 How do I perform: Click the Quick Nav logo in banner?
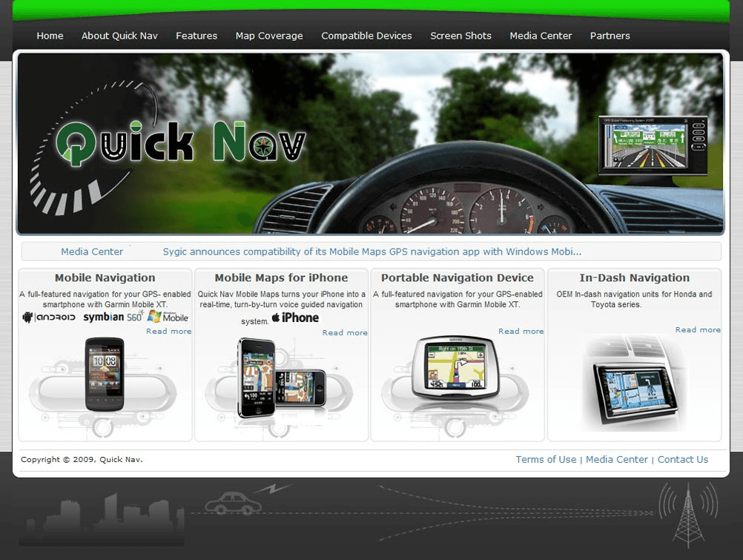[180, 142]
